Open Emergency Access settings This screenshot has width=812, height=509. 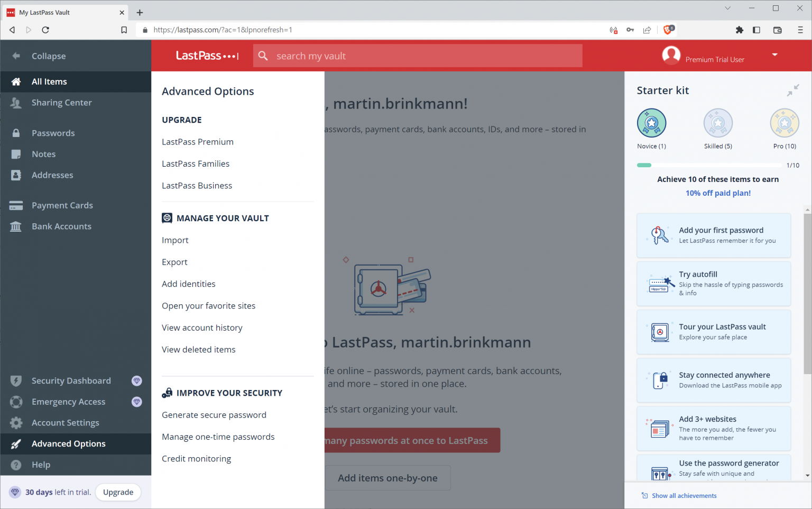69,402
